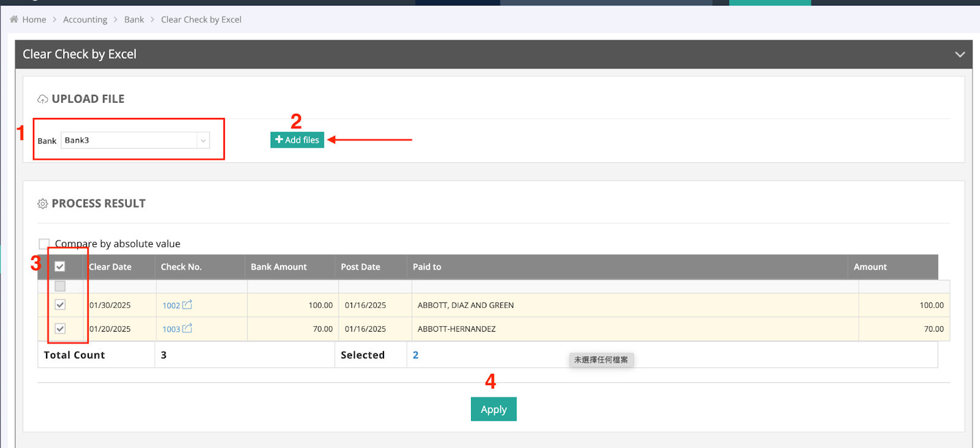This screenshot has width=980, height=448.
Task: Enable Compare by absolute value
Action: pyautogui.click(x=44, y=244)
